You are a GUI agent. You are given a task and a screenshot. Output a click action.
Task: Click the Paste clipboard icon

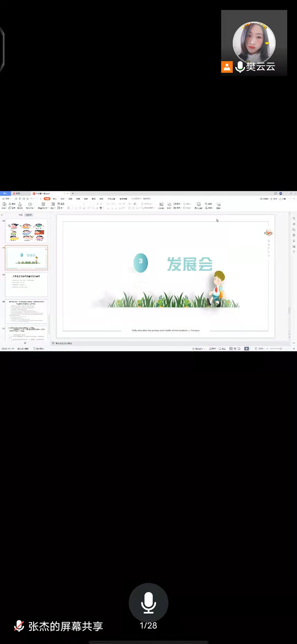(x=4, y=205)
